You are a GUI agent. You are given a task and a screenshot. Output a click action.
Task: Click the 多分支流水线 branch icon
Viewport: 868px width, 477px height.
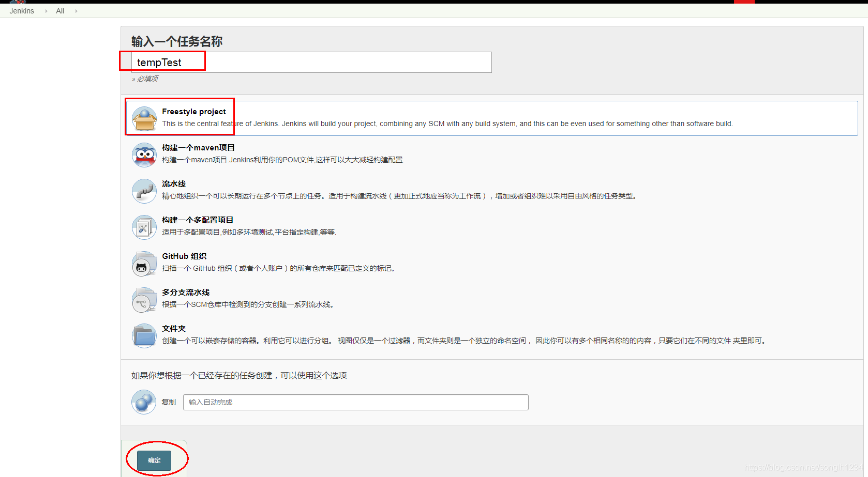(x=144, y=300)
